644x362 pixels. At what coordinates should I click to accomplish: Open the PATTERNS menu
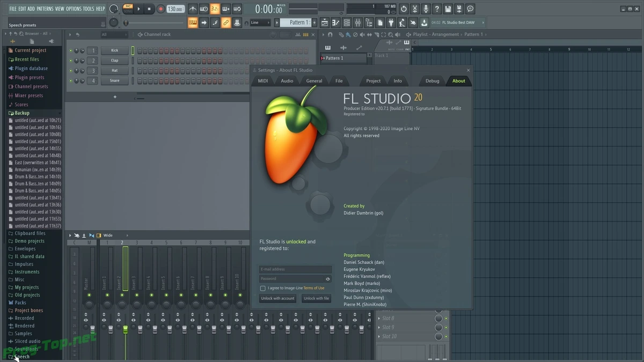click(45, 9)
